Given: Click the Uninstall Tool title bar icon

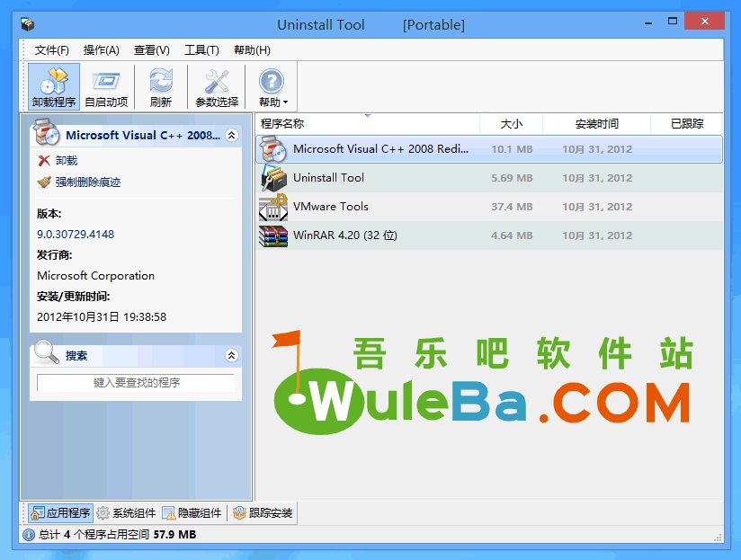Looking at the screenshot, I should pyautogui.click(x=27, y=24).
